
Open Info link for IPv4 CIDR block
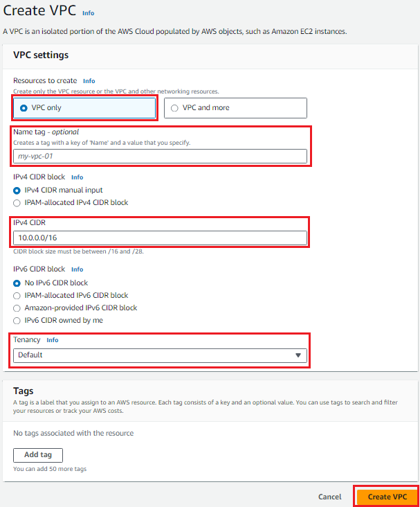point(77,177)
